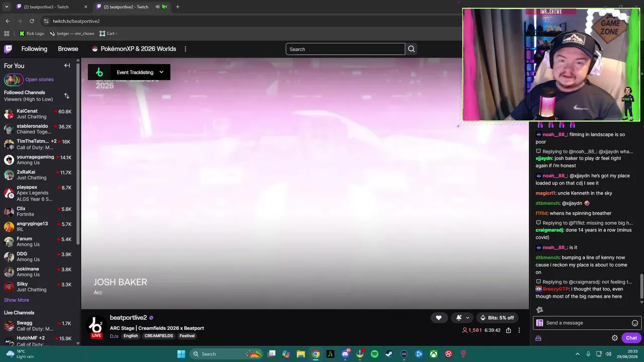Expand the Event Tracklisting dropdown
Image resolution: width=644 pixels, height=362 pixels.
[x=162, y=72]
